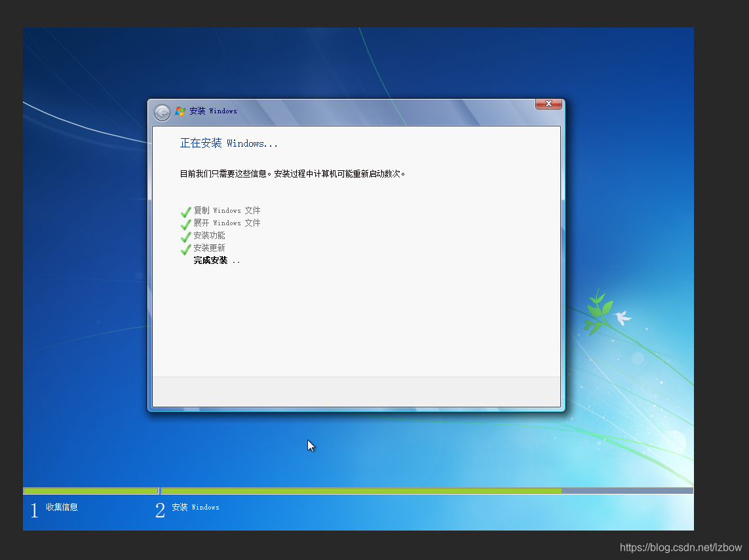Click the step 2 installation progress bar
This screenshot has height=560, width=749.
pyautogui.click(x=427, y=491)
